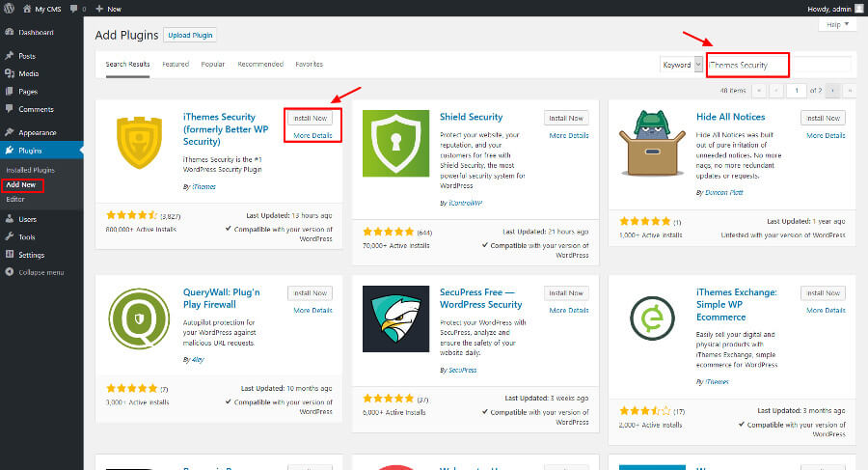This screenshot has height=470, width=868.
Task: Switch to Popular plugins tab
Action: 212,65
